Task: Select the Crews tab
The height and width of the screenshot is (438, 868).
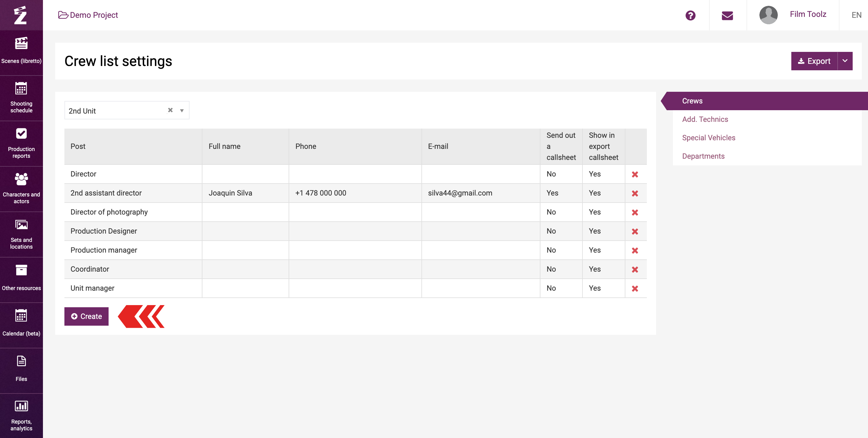Action: point(764,101)
